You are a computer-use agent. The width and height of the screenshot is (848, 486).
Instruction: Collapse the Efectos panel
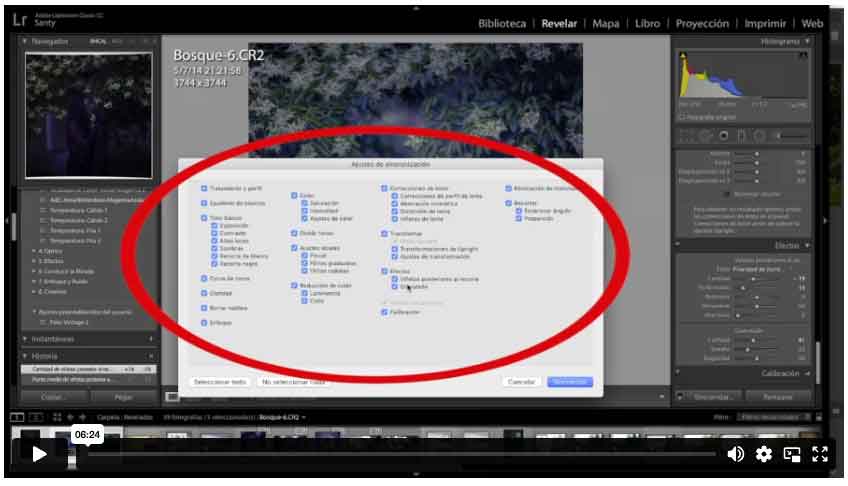tap(807, 245)
